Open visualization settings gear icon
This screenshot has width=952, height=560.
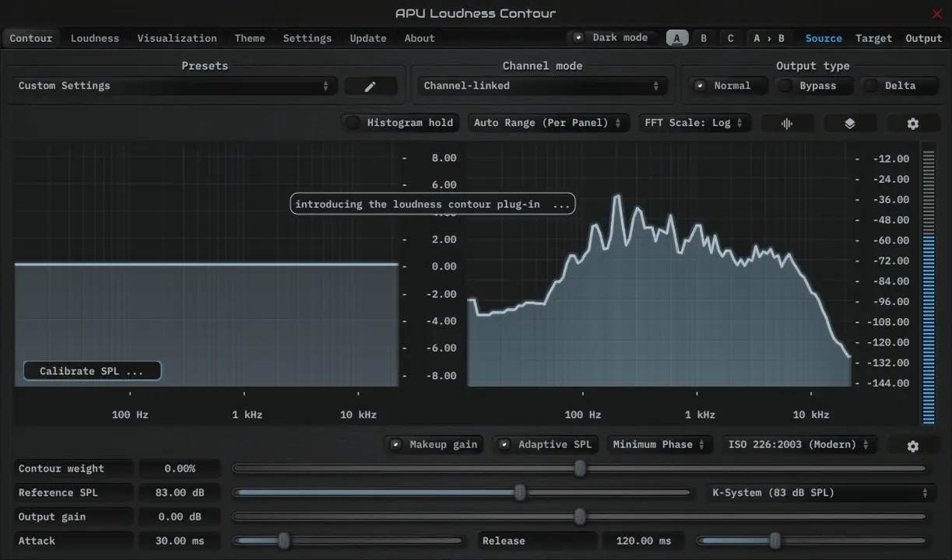point(913,123)
